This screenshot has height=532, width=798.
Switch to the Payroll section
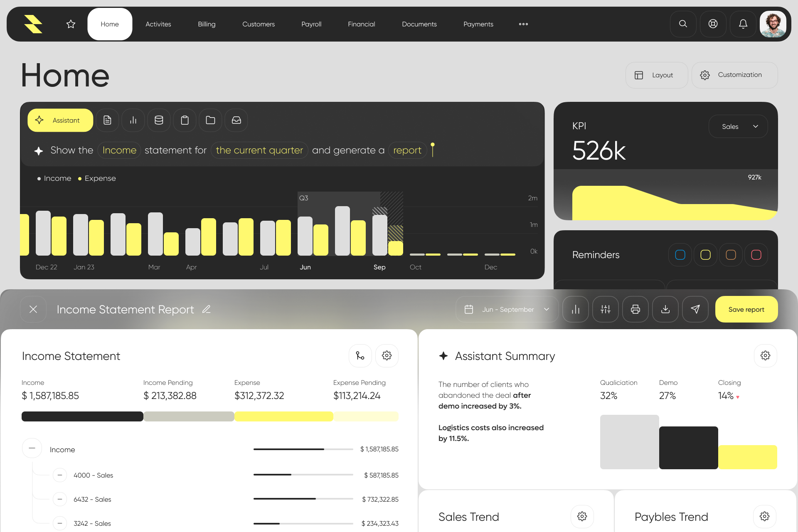click(311, 24)
